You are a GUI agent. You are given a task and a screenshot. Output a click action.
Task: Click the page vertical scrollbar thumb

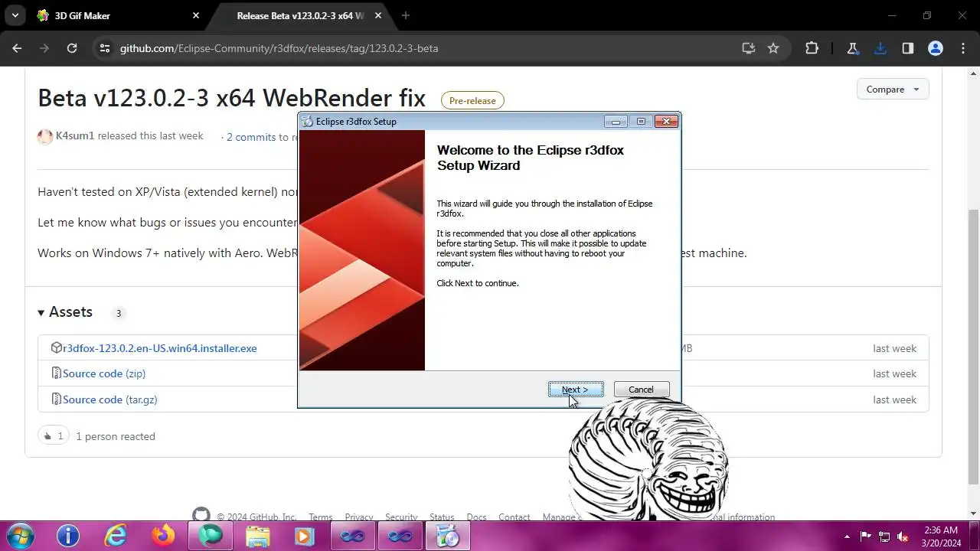click(x=973, y=347)
